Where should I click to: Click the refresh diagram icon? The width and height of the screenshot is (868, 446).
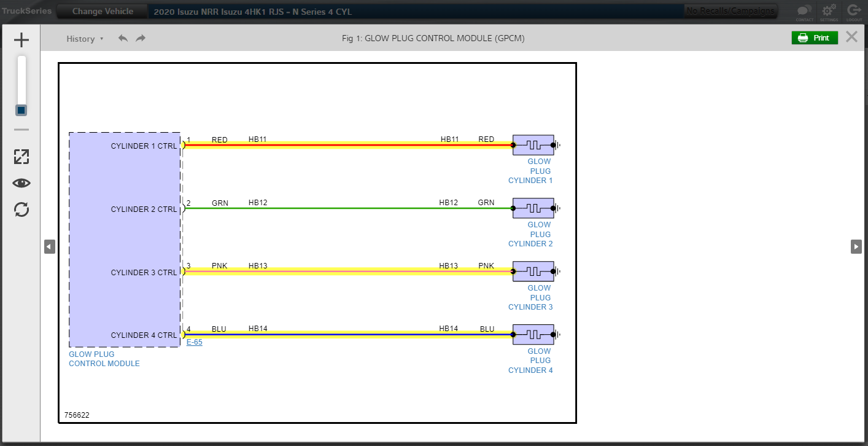(x=21, y=209)
